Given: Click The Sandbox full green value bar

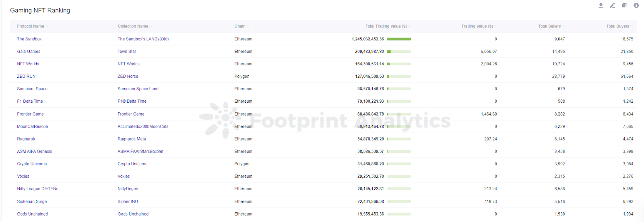Looking at the screenshot, I should tap(399, 39).
